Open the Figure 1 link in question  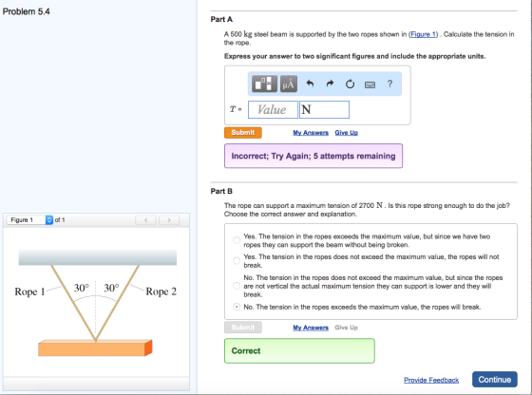point(423,34)
